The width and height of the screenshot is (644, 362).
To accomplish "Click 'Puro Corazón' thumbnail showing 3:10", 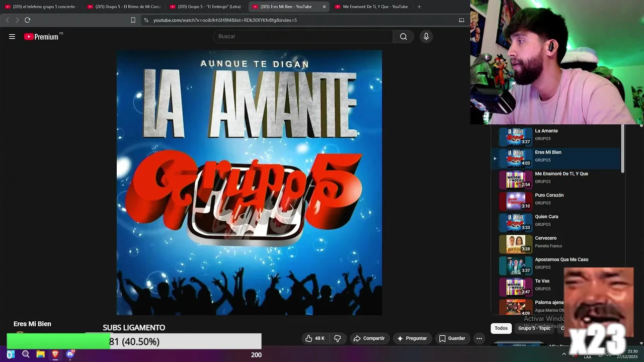I will [x=516, y=202].
